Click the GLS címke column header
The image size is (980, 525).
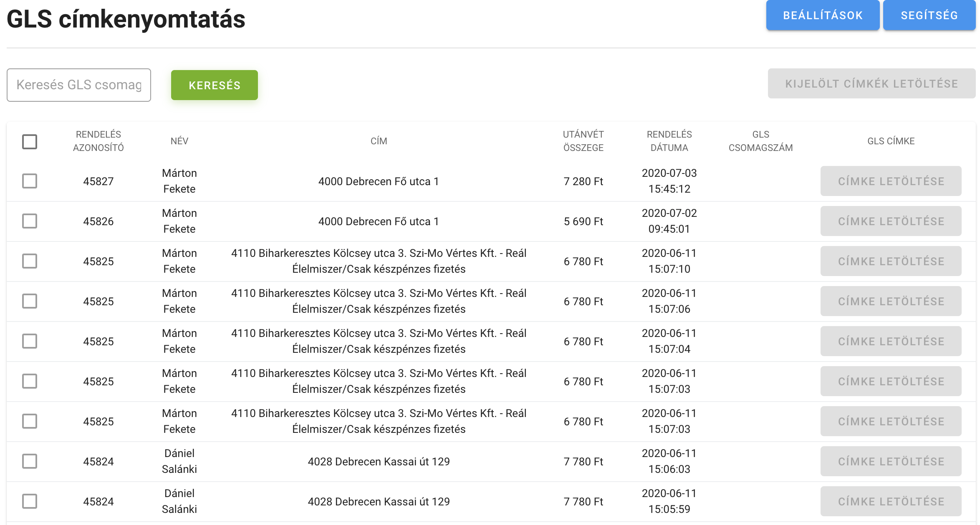891,141
